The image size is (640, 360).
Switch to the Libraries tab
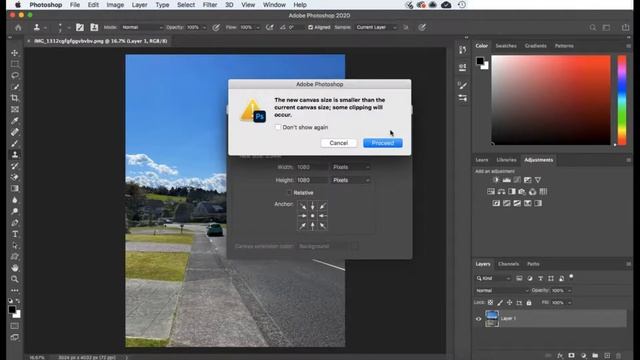click(x=507, y=160)
